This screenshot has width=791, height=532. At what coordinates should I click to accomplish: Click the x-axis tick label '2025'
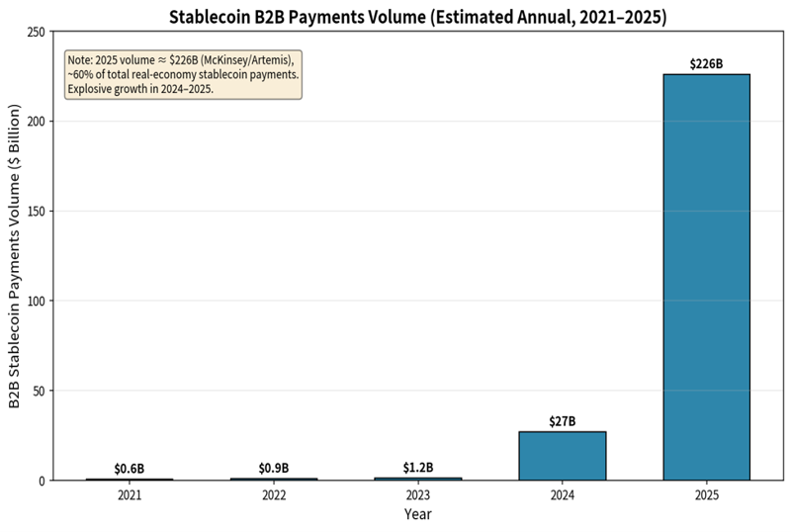click(706, 495)
